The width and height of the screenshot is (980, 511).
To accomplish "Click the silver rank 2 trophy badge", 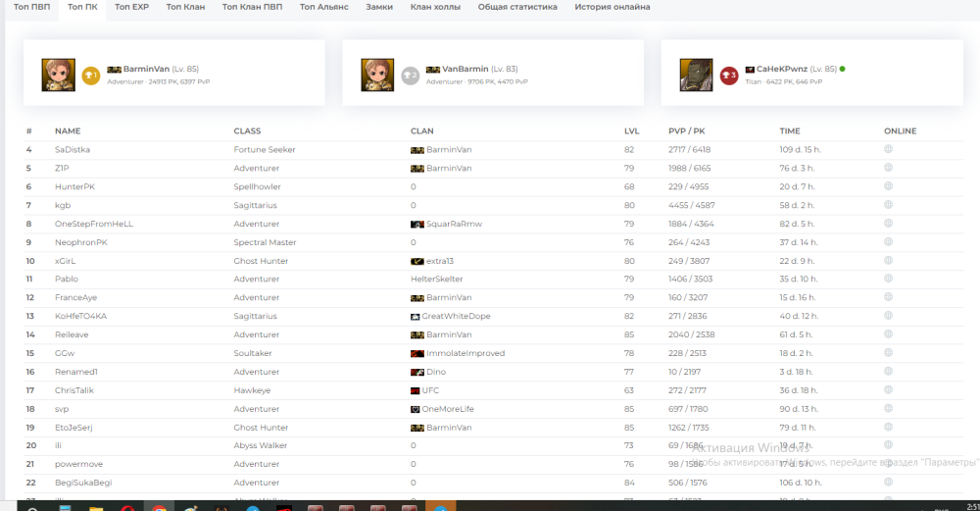I will [411, 75].
